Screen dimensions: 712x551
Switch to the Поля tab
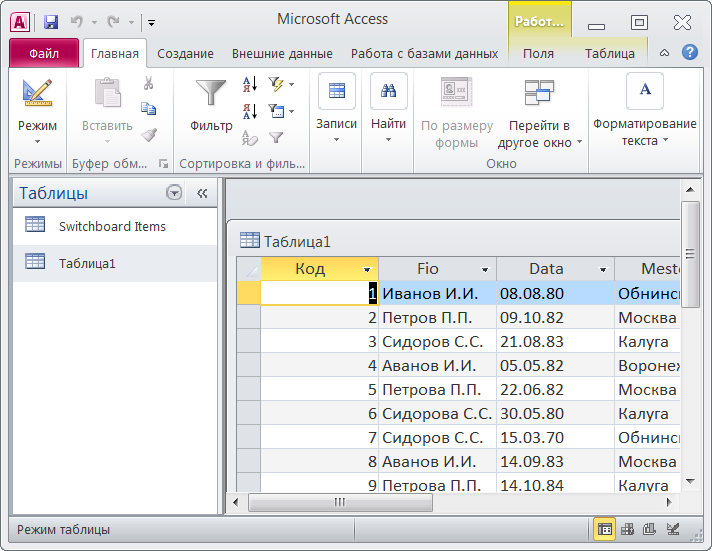pyautogui.click(x=539, y=54)
